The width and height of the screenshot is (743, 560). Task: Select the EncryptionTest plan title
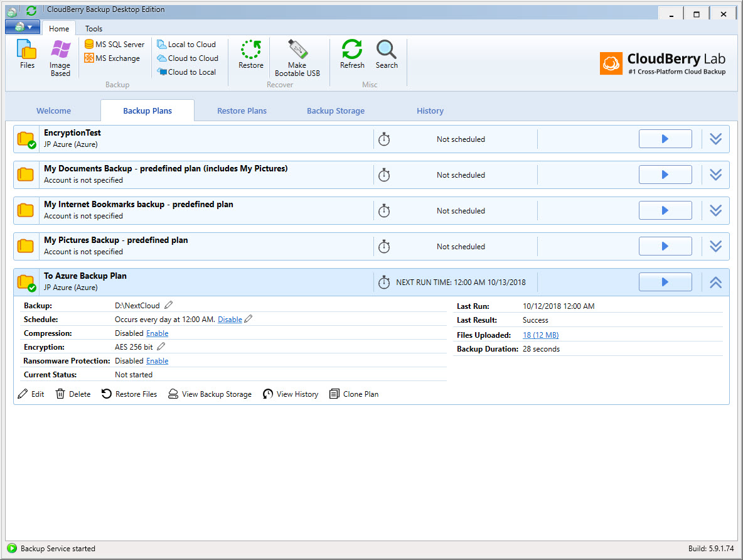click(72, 132)
